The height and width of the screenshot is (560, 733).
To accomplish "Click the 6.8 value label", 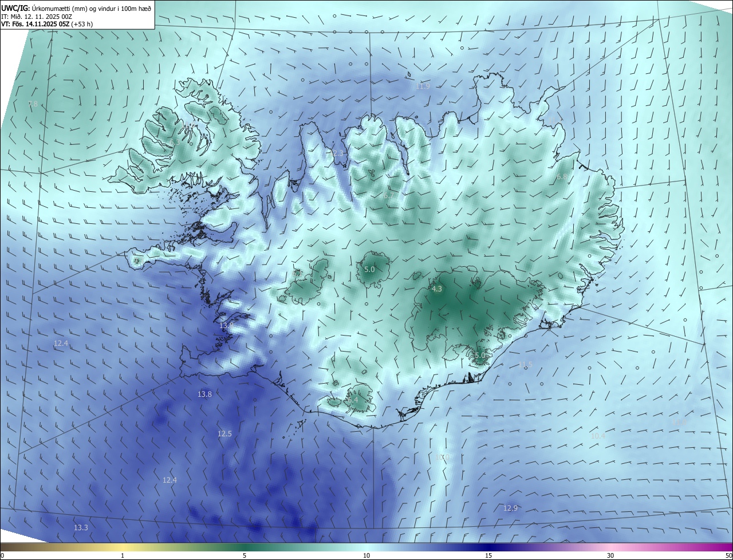I will [x=562, y=177].
